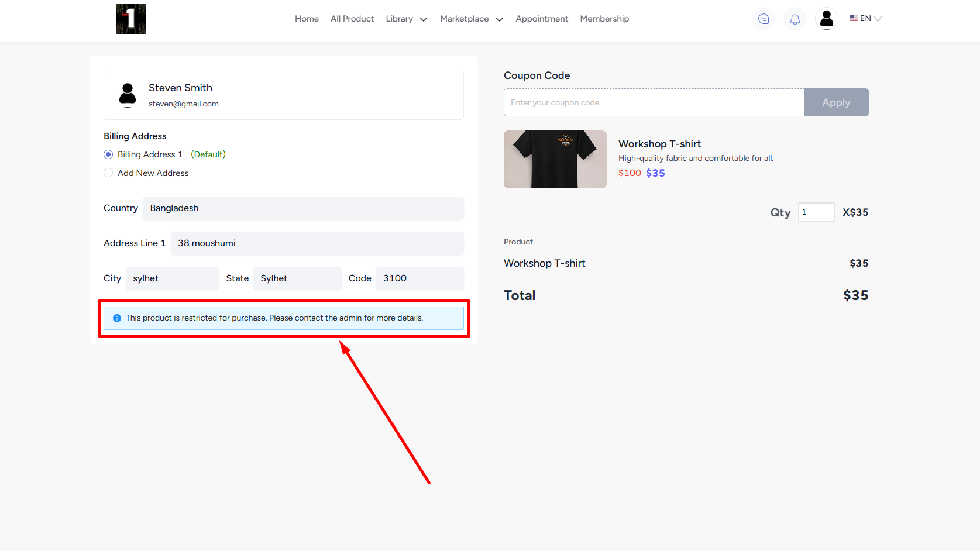Open the Membership page
This screenshot has height=551, width=980.
(x=604, y=19)
